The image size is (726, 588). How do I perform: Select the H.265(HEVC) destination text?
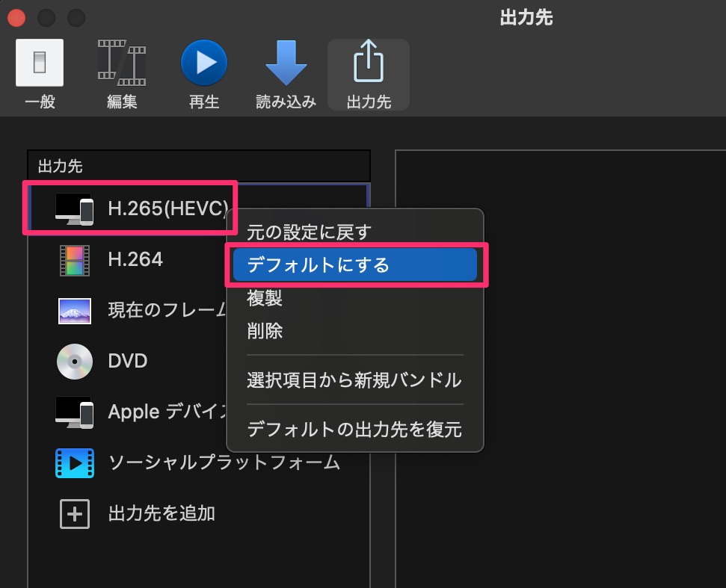click(x=168, y=208)
